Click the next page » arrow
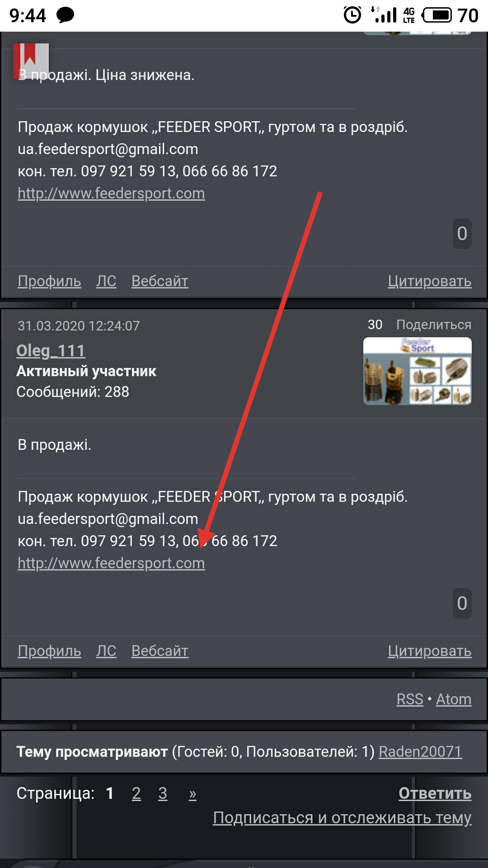 tap(192, 794)
